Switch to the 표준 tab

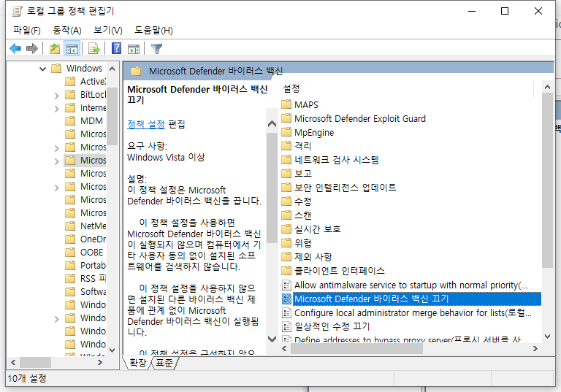[x=164, y=363]
